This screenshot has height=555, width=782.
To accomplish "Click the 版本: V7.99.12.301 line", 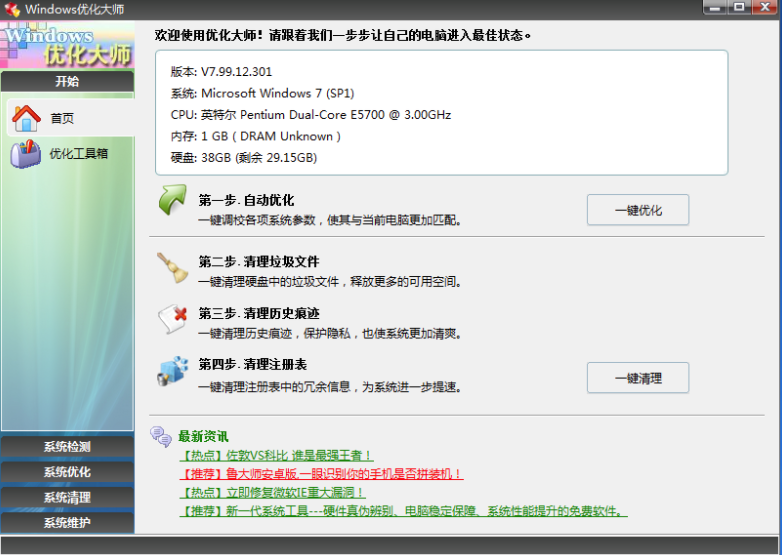I will [221, 72].
